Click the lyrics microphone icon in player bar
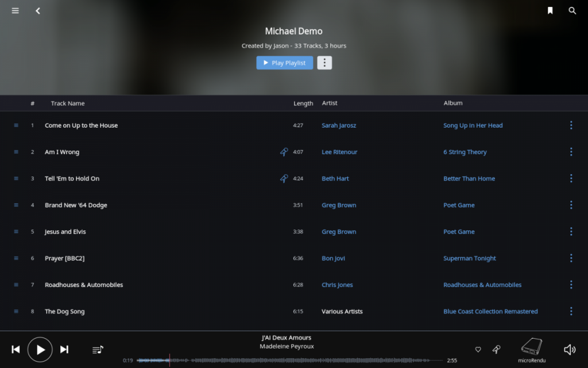The image size is (588, 368). pyautogui.click(x=496, y=350)
